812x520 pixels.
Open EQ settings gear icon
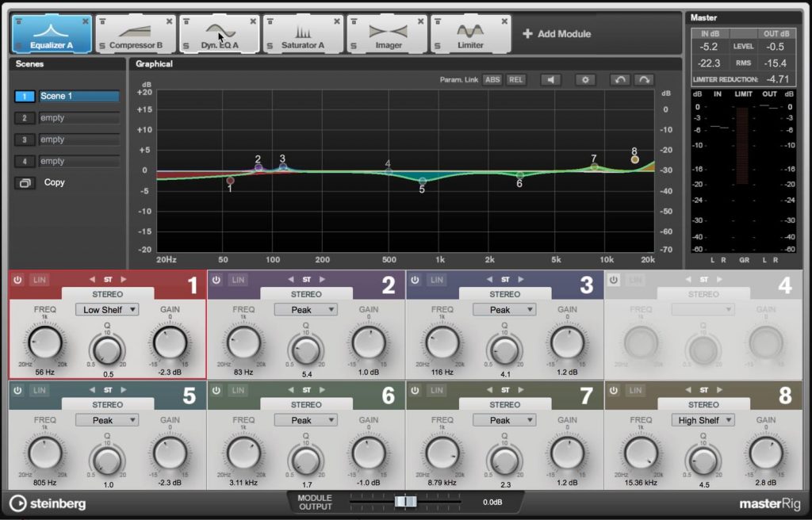pos(585,80)
